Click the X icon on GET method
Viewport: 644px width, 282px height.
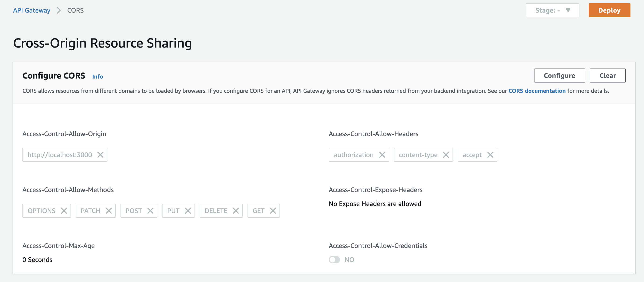272,210
